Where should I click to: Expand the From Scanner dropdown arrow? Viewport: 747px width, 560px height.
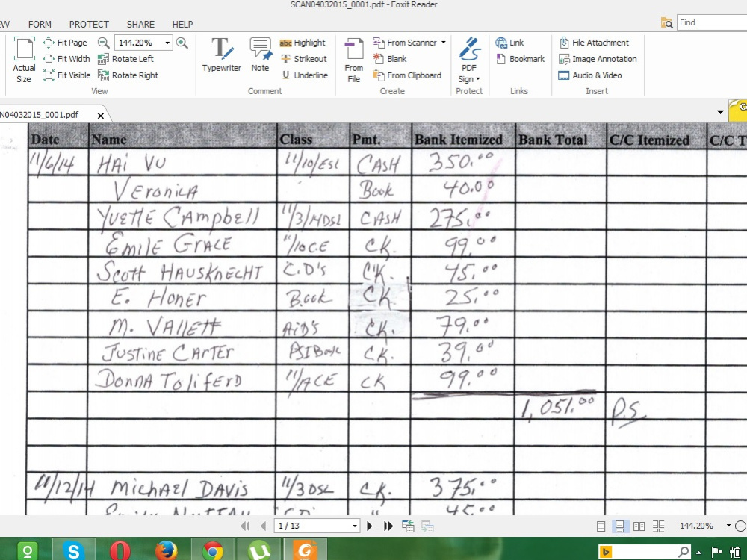click(444, 43)
